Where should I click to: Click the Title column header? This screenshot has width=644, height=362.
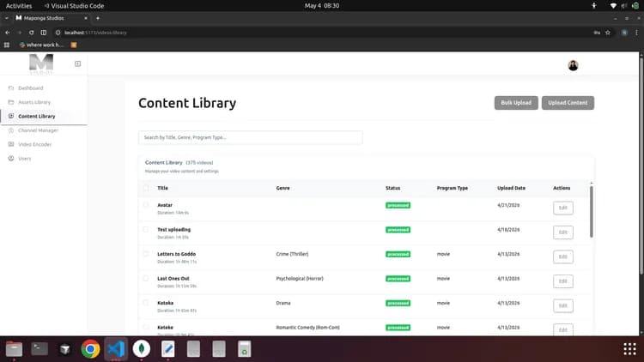tap(162, 188)
